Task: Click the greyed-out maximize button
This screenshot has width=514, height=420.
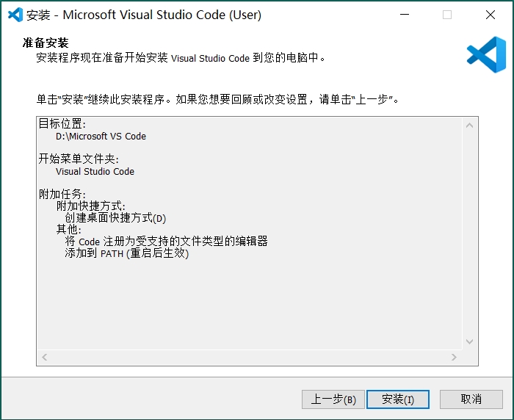Action: coord(447,15)
